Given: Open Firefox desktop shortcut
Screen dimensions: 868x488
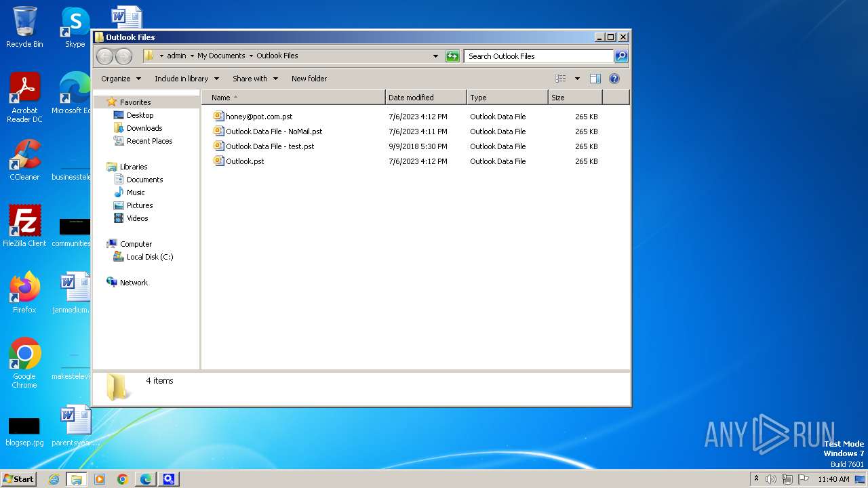Looking at the screenshot, I should (24, 293).
